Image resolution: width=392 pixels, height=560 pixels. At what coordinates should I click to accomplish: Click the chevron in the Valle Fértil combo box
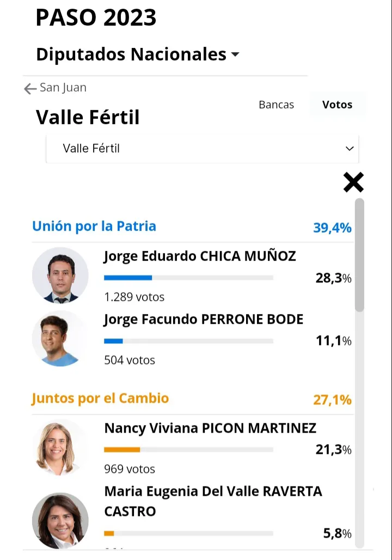click(x=350, y=149)
